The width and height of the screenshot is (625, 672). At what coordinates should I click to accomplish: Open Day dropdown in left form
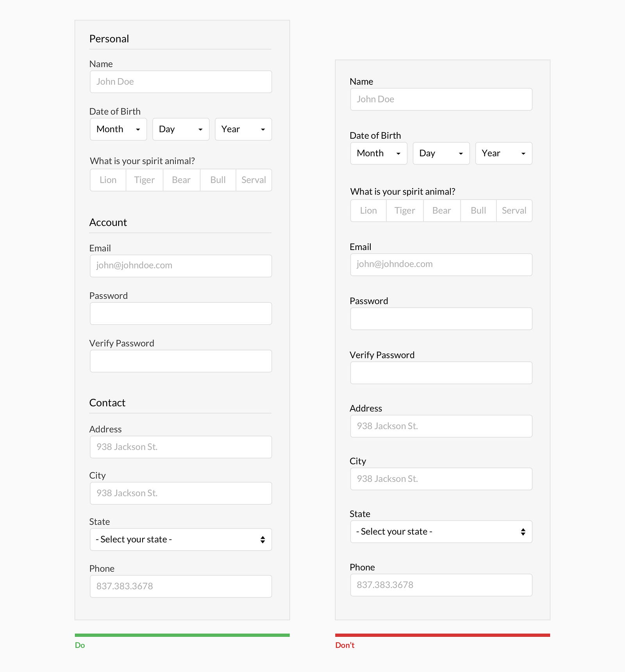click(181, 129)
